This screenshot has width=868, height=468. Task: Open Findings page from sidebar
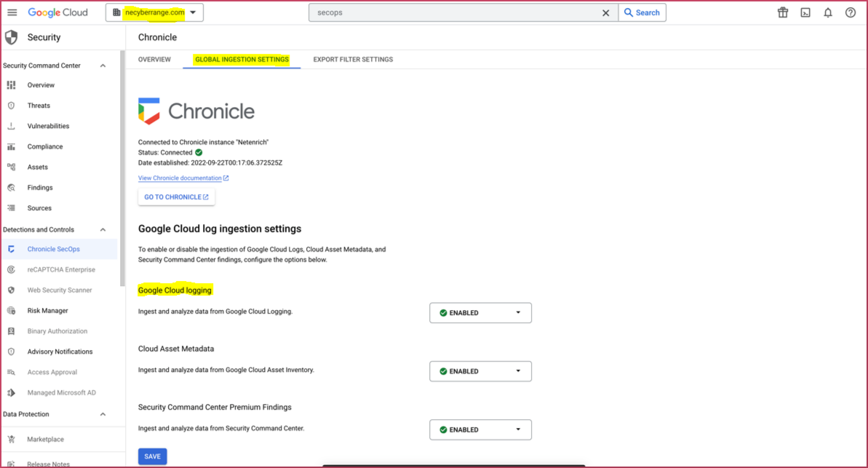(40, 187)
